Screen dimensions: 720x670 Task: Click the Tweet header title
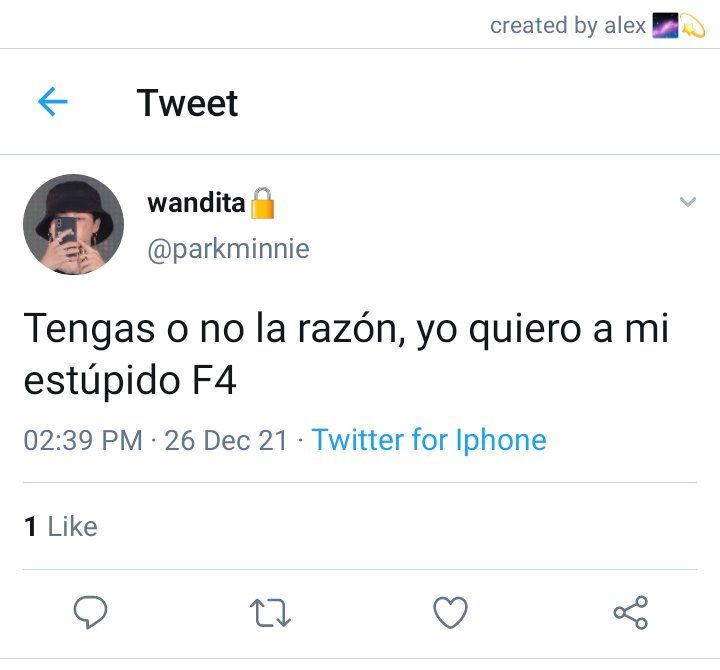click(187, 103)
